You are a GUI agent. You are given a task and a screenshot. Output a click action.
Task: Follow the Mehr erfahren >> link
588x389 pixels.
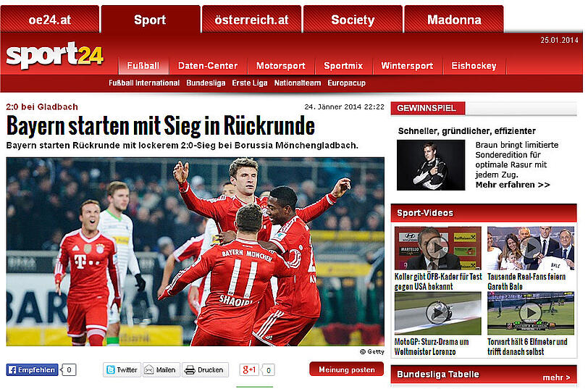[x=513, y=185]
